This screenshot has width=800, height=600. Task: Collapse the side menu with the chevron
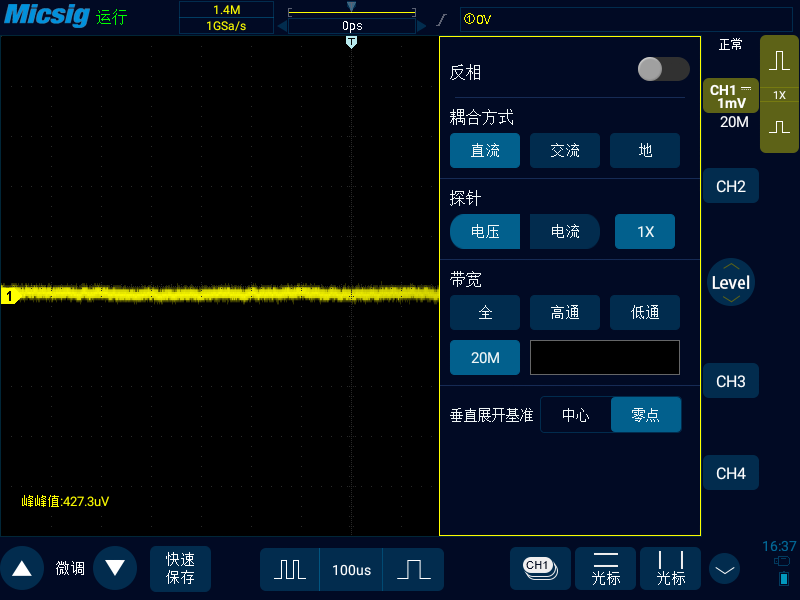click(724, 568)
